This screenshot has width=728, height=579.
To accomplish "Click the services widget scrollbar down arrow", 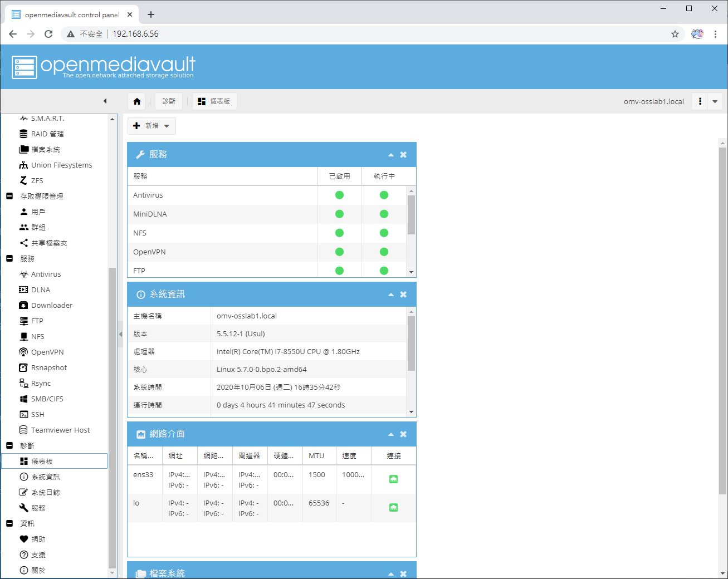I will (x=411, y=272).
